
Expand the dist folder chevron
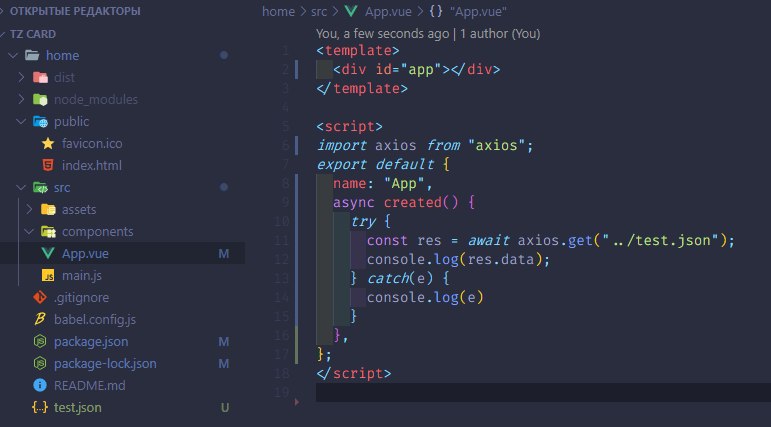[21, 77]
